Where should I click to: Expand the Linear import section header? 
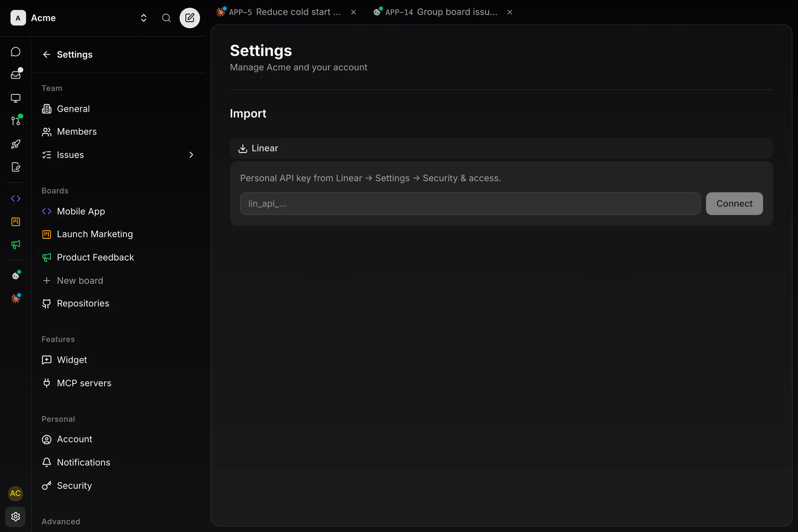tap(501, 149)
